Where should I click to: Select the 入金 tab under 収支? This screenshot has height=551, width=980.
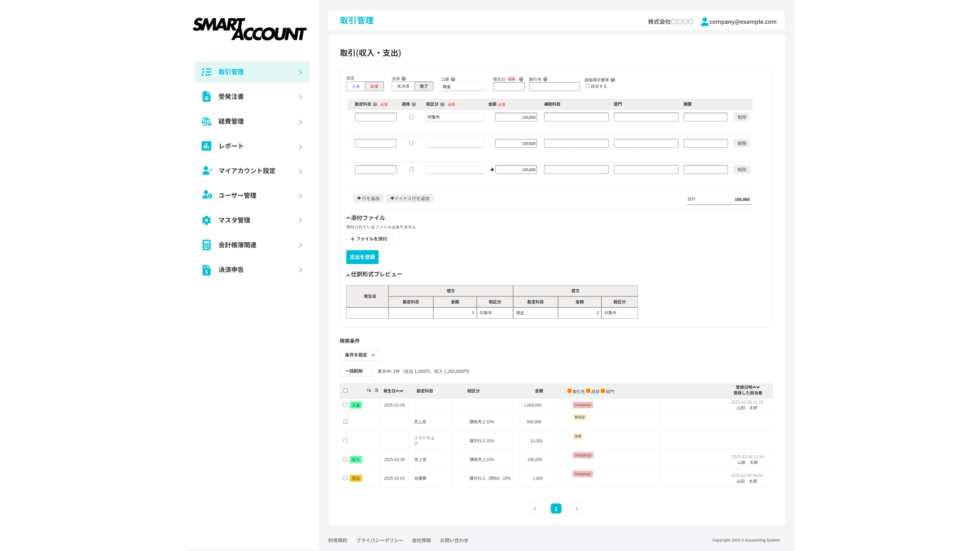[356, 86]
